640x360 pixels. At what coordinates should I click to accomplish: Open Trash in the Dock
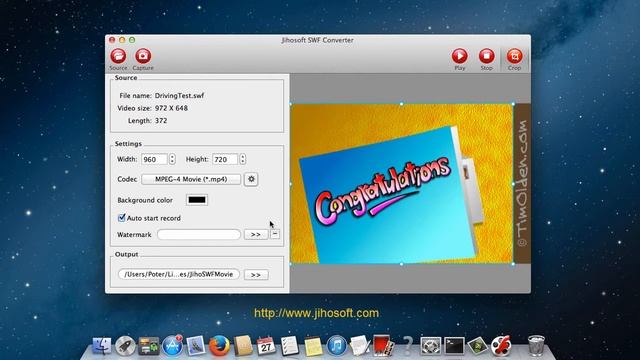[536, 346]
